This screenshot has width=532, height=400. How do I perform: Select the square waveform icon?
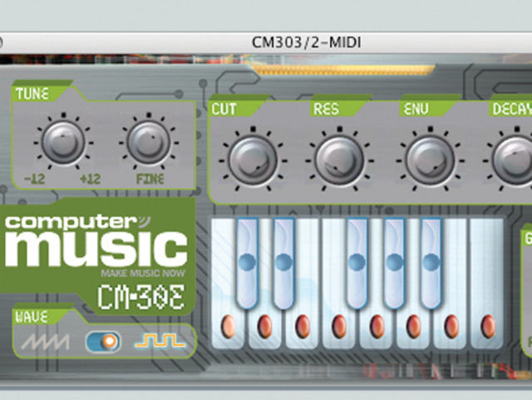[160, 341]
